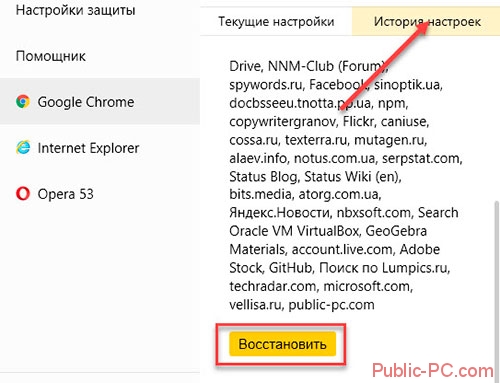Click the text 'vellisa.ru'
The image size is (500, 383).
tap(255, 305)
